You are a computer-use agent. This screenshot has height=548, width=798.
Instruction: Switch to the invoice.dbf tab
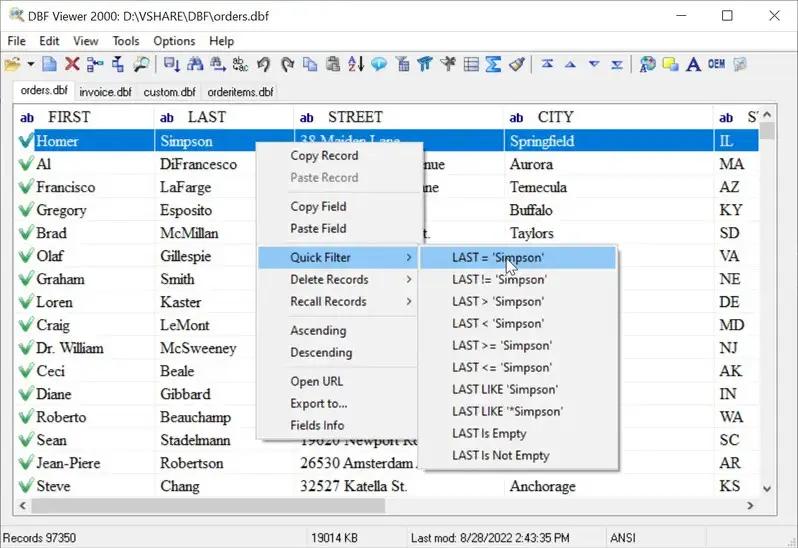105,92
